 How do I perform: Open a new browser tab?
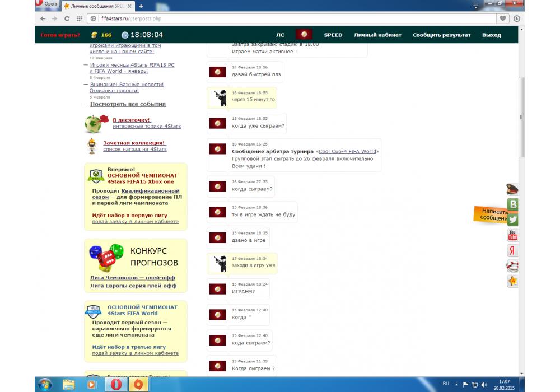click(x=141, y=6)
